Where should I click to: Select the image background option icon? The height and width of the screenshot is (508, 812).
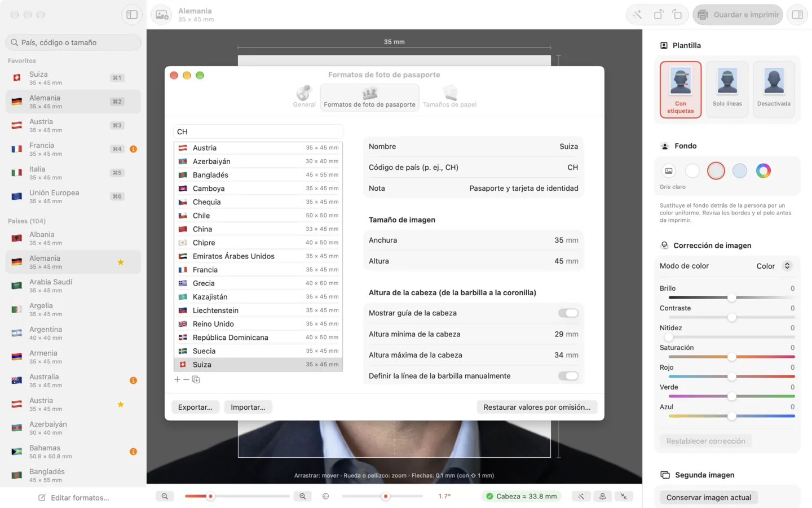tap(668, 170)
